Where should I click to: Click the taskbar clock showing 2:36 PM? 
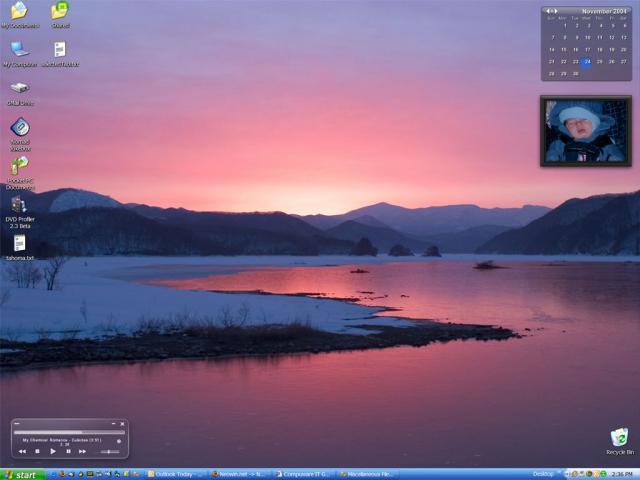(622, 474)
